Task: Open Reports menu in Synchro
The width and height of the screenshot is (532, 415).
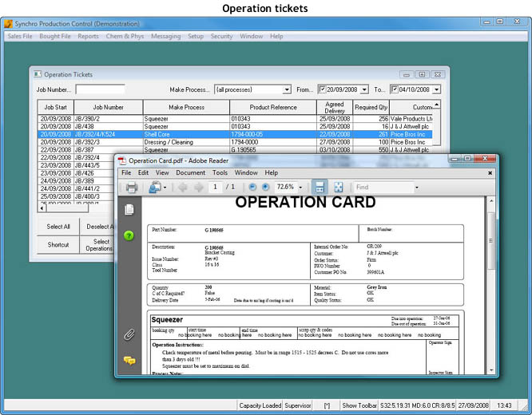Action: [88, 36]
